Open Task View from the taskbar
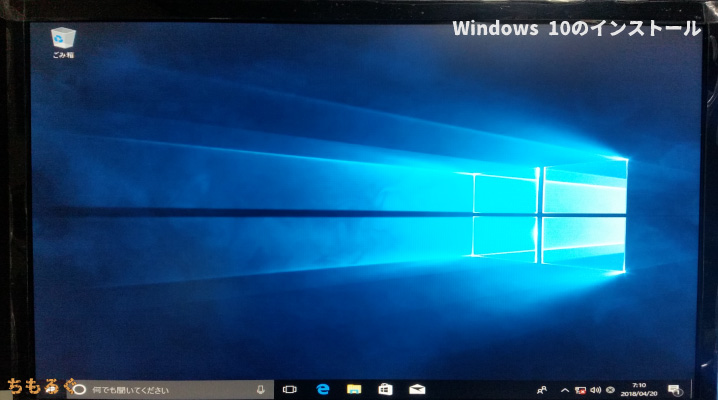Image resolution: width=718 pixels, height=400 pixels. (289, 390)
